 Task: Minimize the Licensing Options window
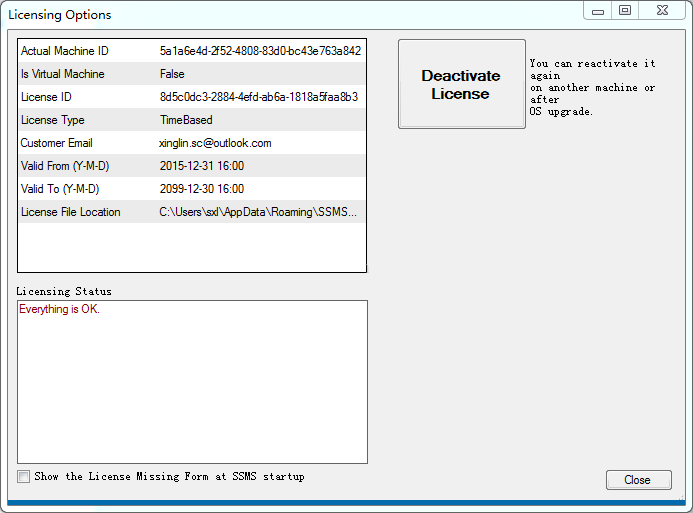(598, 11)
